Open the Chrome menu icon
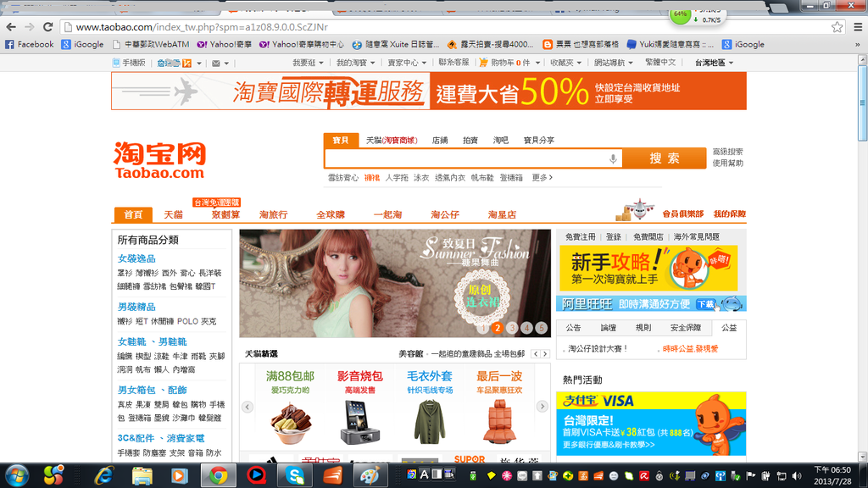Screen dimensions: 868x488 pyautogui.click(x=858, y=26)
